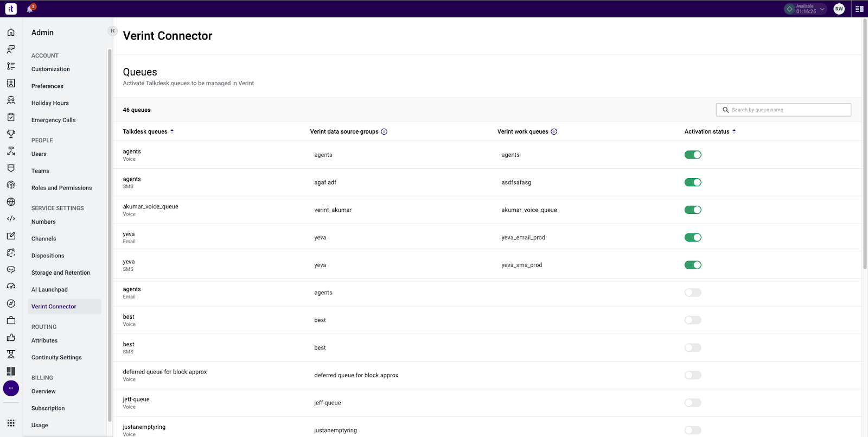Sort by Talkdesk queues column
The height and width of the screenshot is (437, 868).
[x=148, y=131]
